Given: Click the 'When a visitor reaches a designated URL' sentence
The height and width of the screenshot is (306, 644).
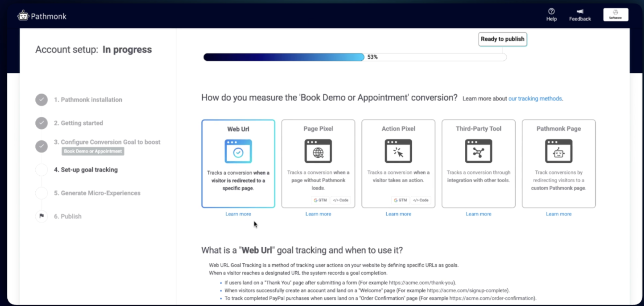Looking at the screenshot, I should click(298, 273).
